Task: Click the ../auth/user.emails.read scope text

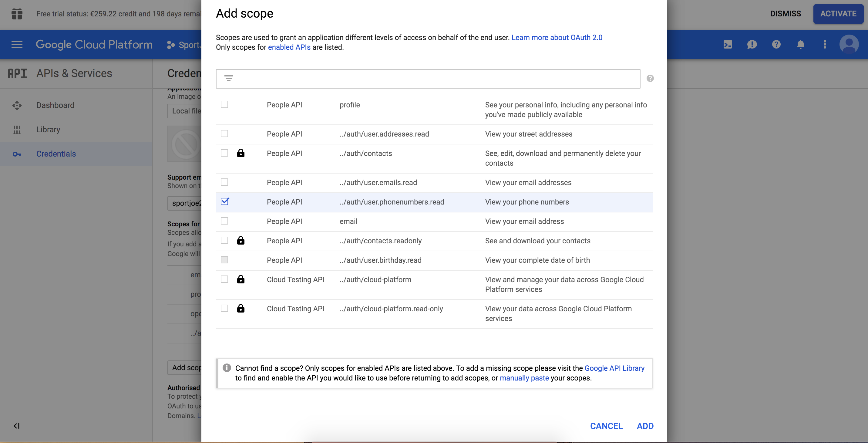Action: 378,183
